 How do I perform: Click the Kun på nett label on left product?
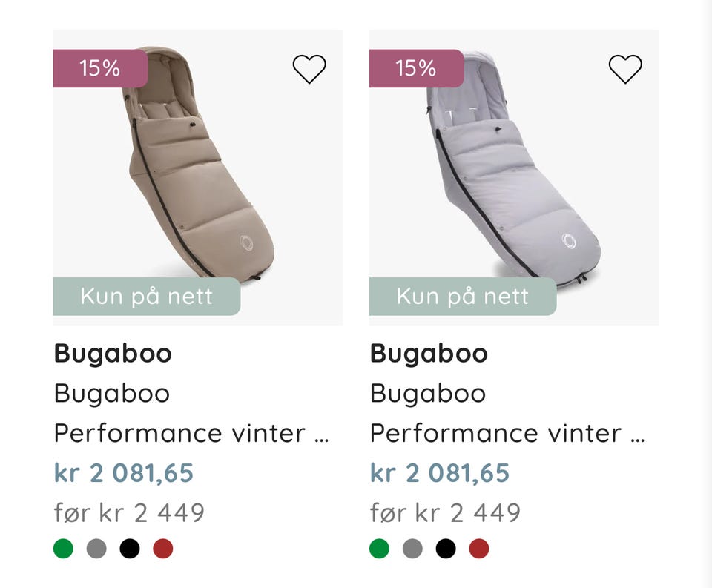pyautogui.click(x=146, y=297)
